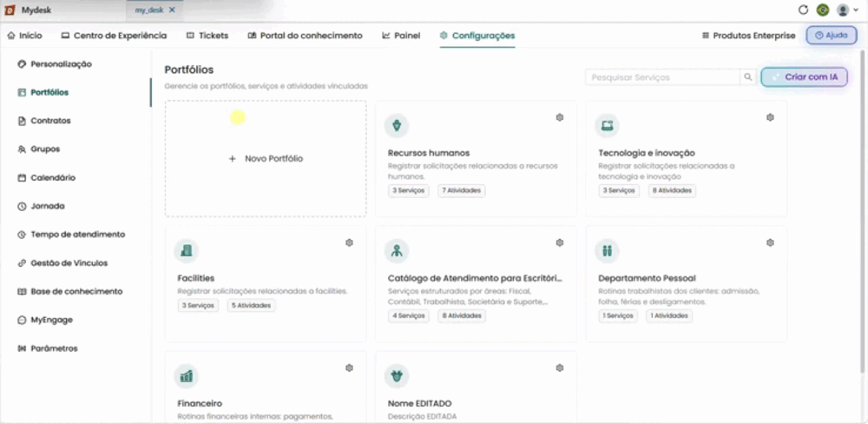Screen dimensions: 868x424
Task: Open Calendário in the sidebar
Action: 47,178
